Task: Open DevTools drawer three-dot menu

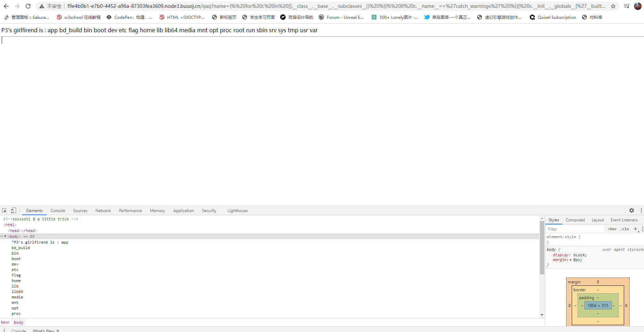Action: click(4, 331)
